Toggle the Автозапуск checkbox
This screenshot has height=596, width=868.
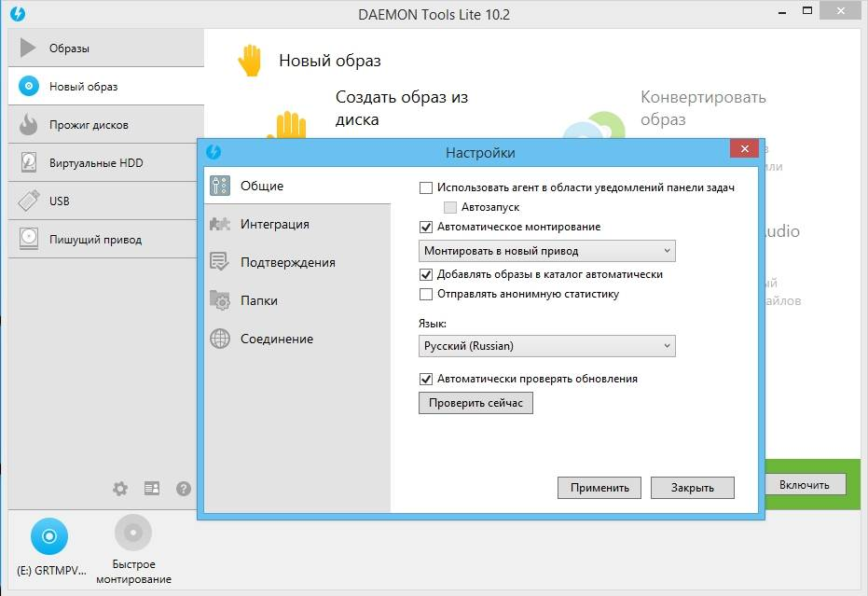pos(450,207)
